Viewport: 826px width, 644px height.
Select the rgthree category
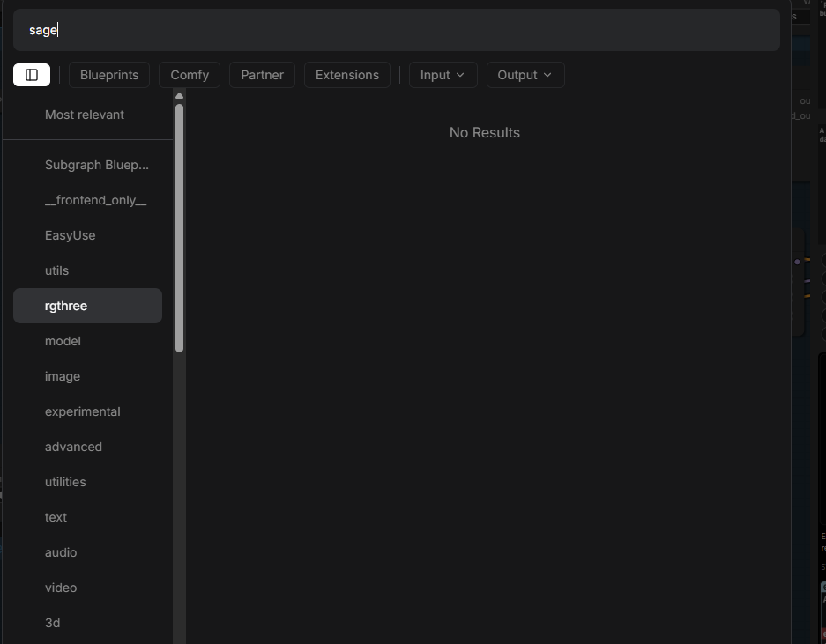coord(87,306)
